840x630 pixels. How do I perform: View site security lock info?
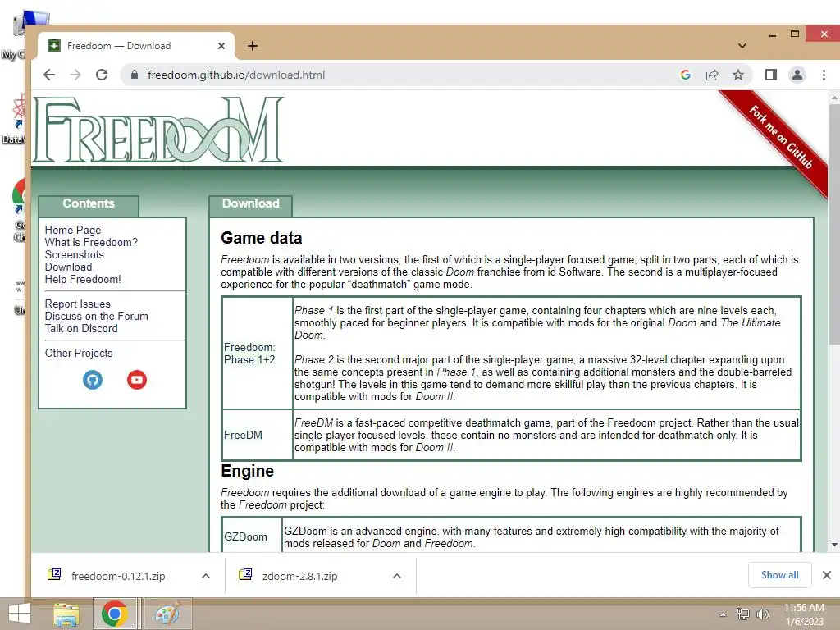pos(134,75)
